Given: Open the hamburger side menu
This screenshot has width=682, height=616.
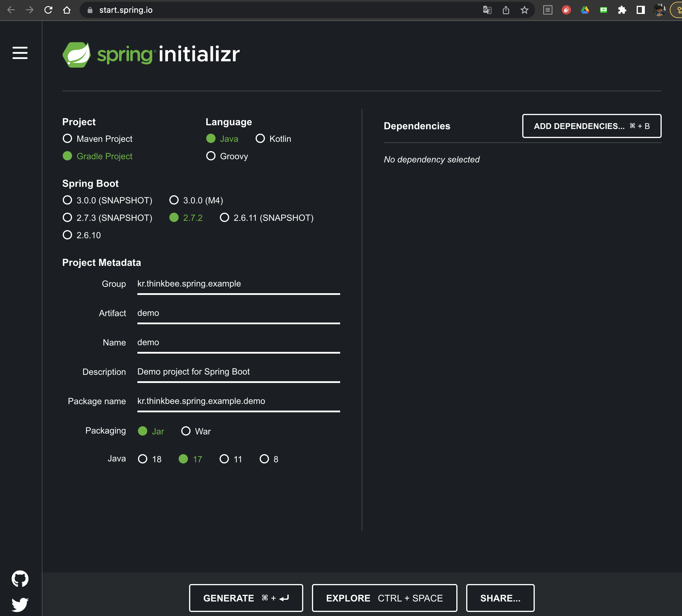Looking at the screenshot, I should point(20,53).
